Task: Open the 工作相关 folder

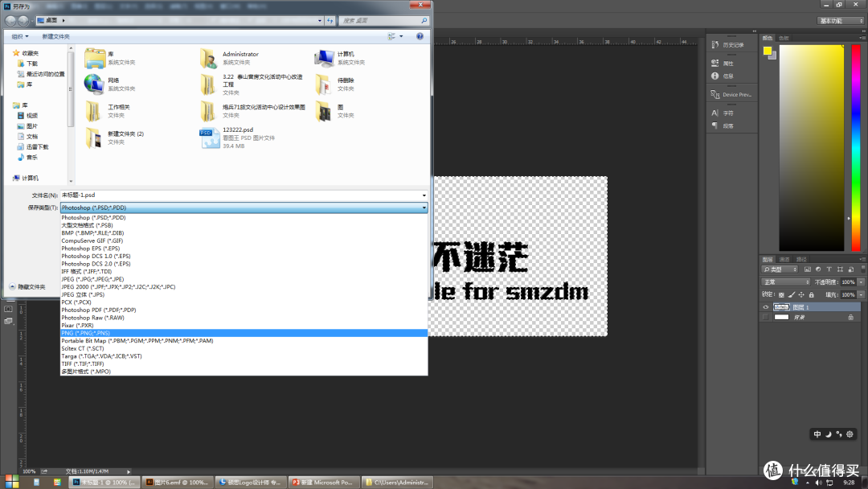Action: coord(108,111)
